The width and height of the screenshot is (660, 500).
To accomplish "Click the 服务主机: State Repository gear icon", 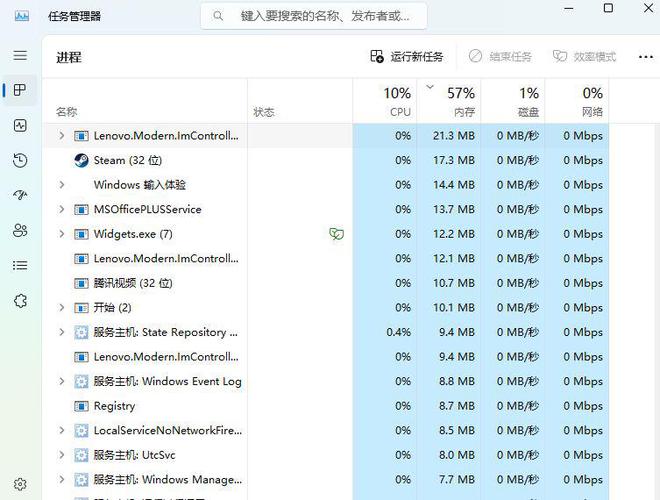I will (81, 332).
